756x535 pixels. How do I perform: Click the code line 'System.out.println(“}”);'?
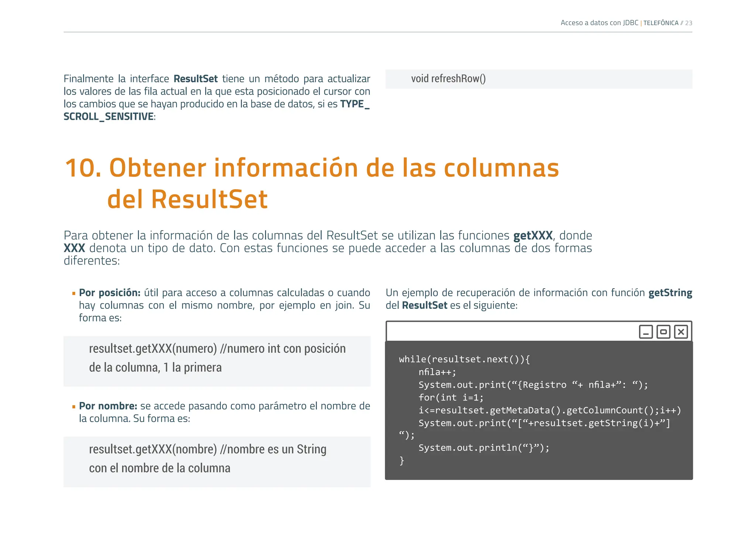click(x=484, y=448)
